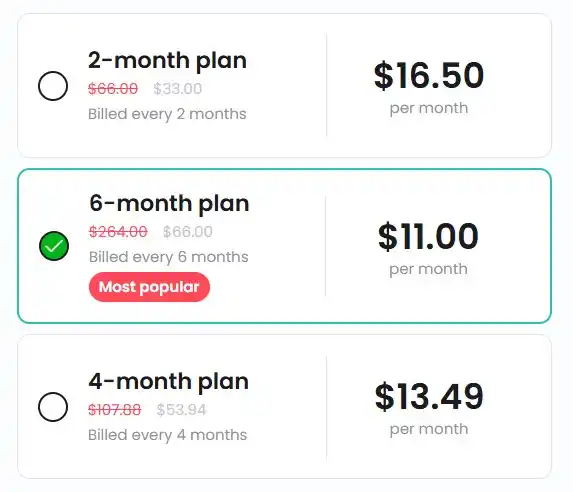Click the $16.50 per month price
The width and height of the screenshot is (573, 492).
[x=429, y=76]
